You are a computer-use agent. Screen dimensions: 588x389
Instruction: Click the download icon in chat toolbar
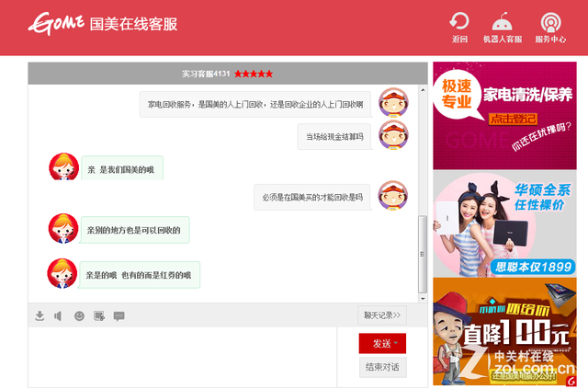point(40,315)
